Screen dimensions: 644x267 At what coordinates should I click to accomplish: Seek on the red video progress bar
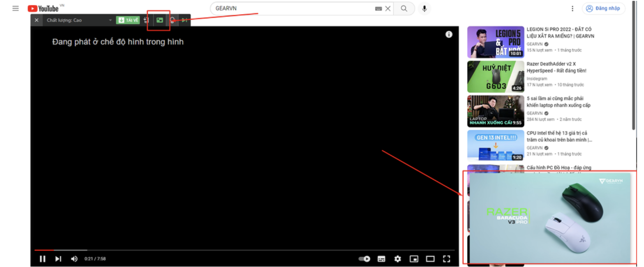coord(244,250)
